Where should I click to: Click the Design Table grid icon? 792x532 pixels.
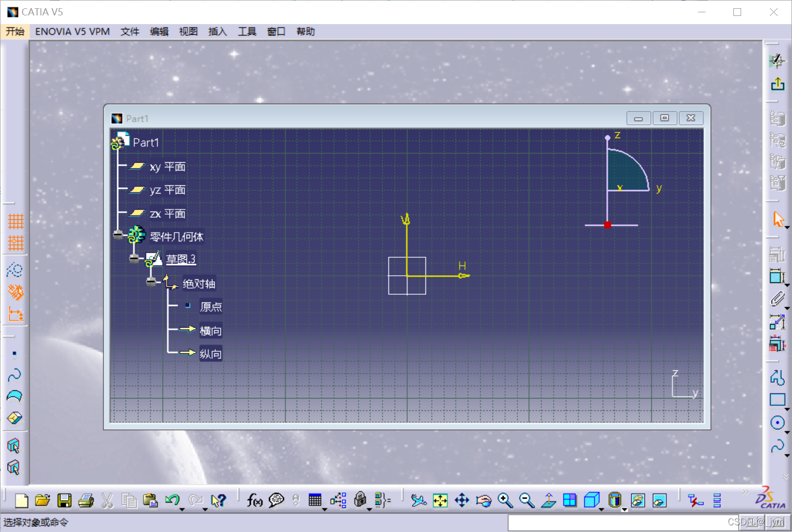[315, 500]
